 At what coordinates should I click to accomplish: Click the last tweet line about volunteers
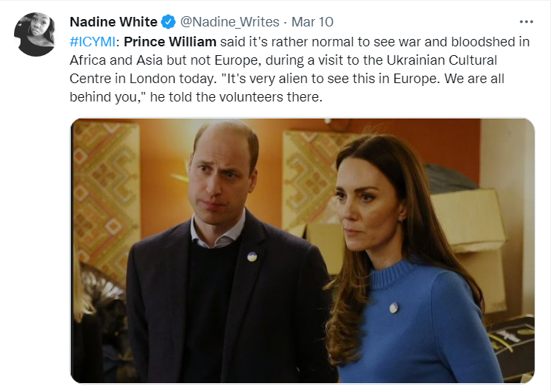(x=196, y=96)
